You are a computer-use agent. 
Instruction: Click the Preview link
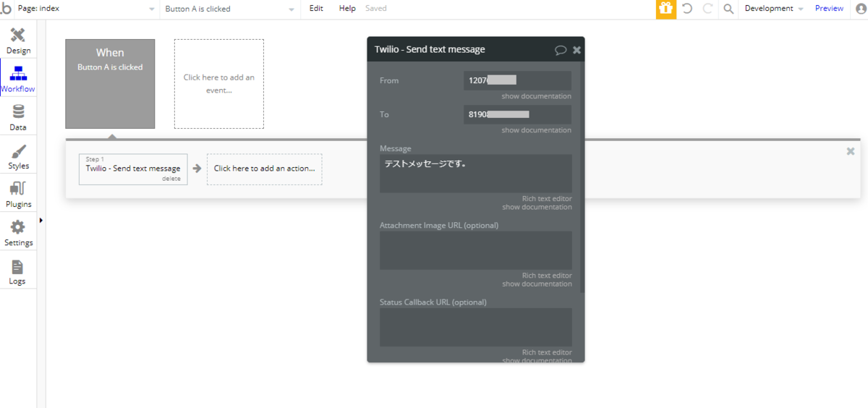click(829, 9)
